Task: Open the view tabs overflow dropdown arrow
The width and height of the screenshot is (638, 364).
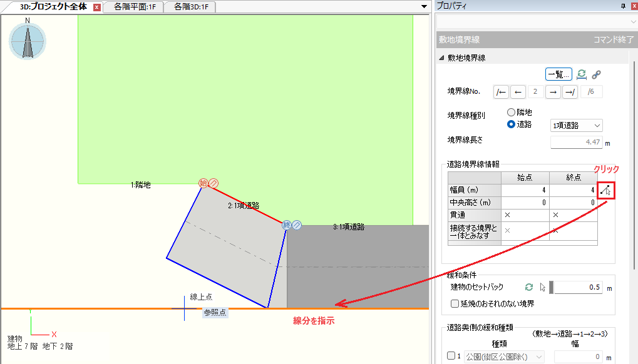Action: pyautogui.click(x=424, y=7)
